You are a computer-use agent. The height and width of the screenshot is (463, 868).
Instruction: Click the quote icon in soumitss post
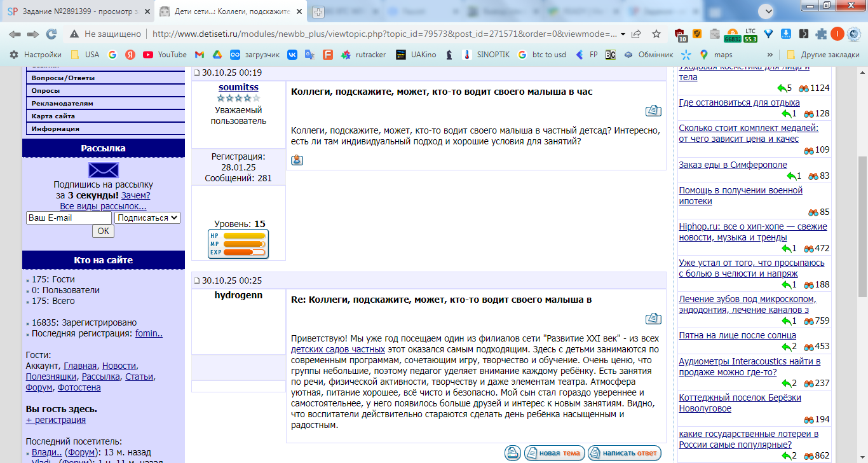coord(653,111)
